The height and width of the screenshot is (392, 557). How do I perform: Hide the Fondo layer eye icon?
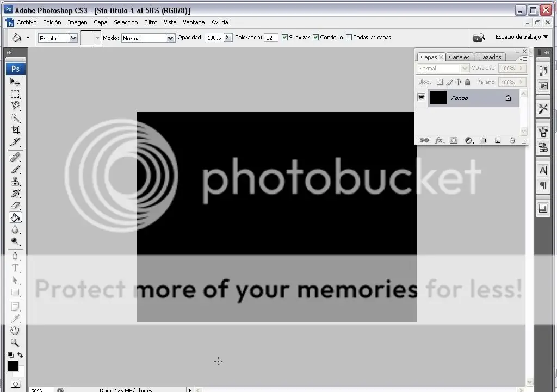coord(422,97)
